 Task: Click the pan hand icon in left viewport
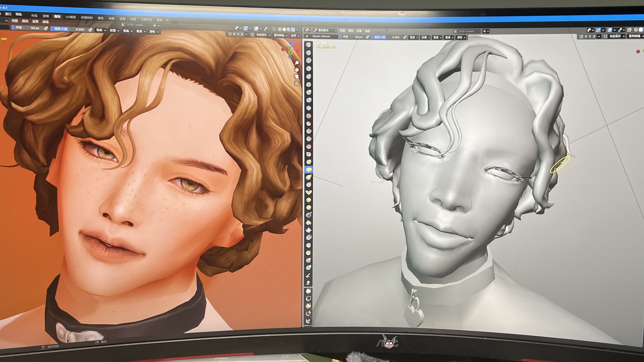(297, 69)
